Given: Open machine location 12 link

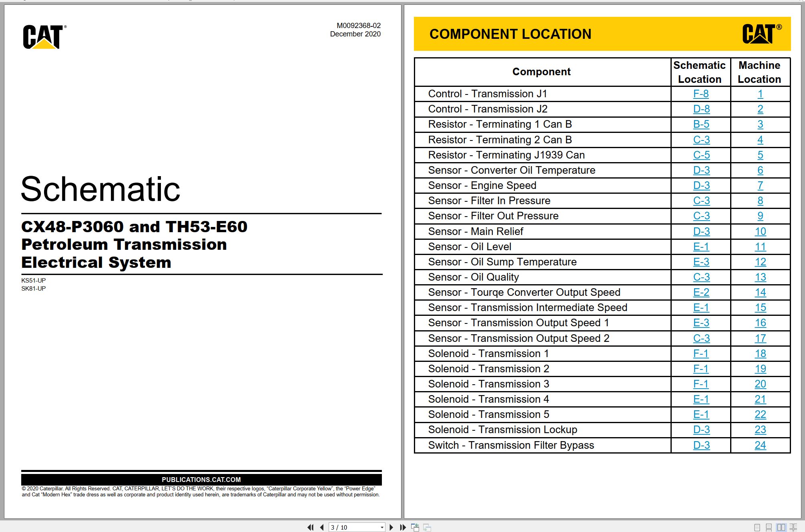Looking at the screenshot, I should (x=760, y=262).
